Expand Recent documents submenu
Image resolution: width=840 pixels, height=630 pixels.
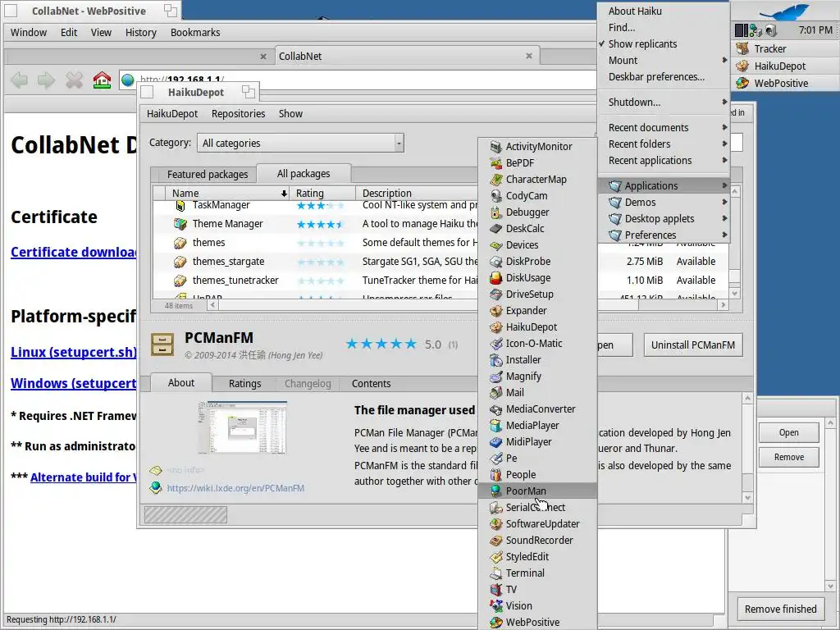(x=663, y=127)
